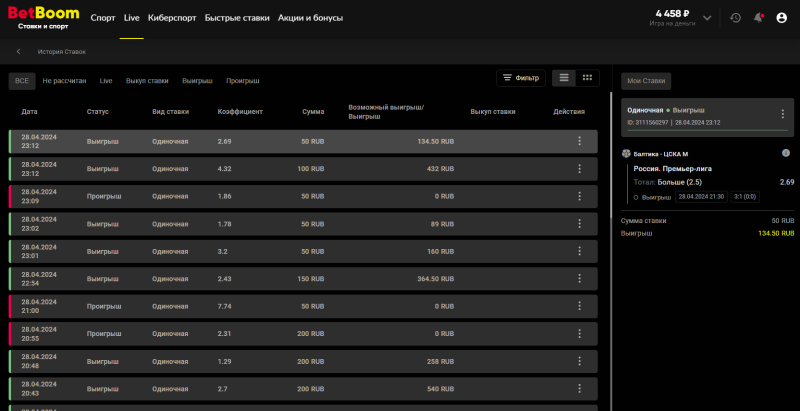Open the Киберспорт menu section

[x=171, y=18]
